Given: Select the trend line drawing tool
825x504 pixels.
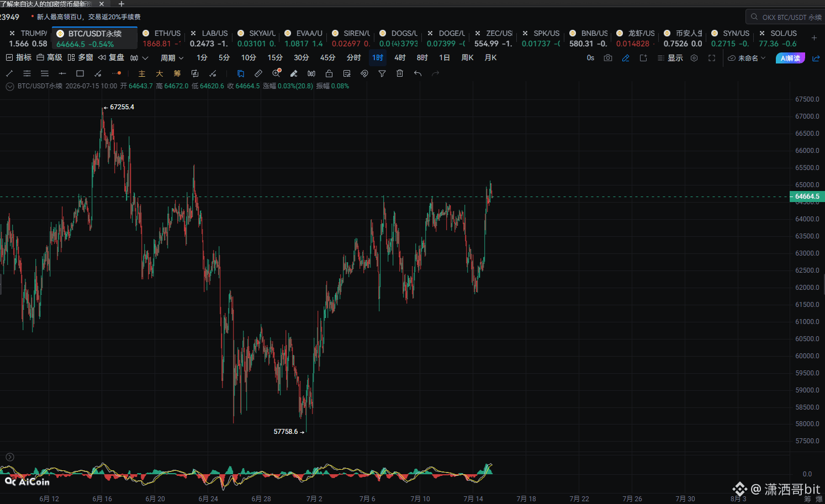Looking at the screenshot, I should tap(9, 73).
